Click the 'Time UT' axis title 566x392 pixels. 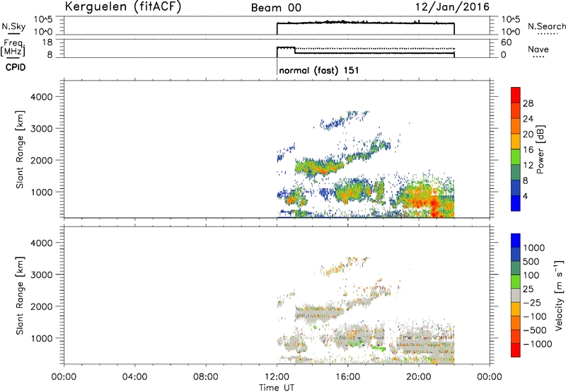(277, 388)
